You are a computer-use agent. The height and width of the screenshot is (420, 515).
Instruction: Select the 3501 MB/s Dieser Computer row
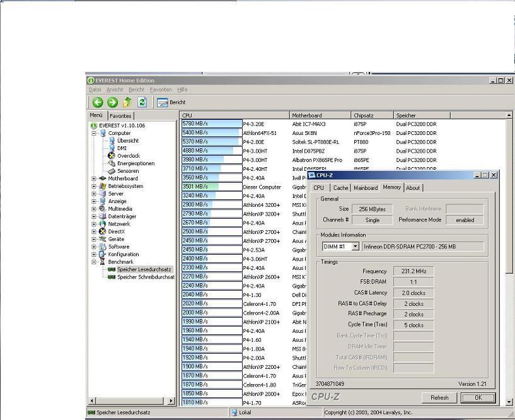[244, 187]
